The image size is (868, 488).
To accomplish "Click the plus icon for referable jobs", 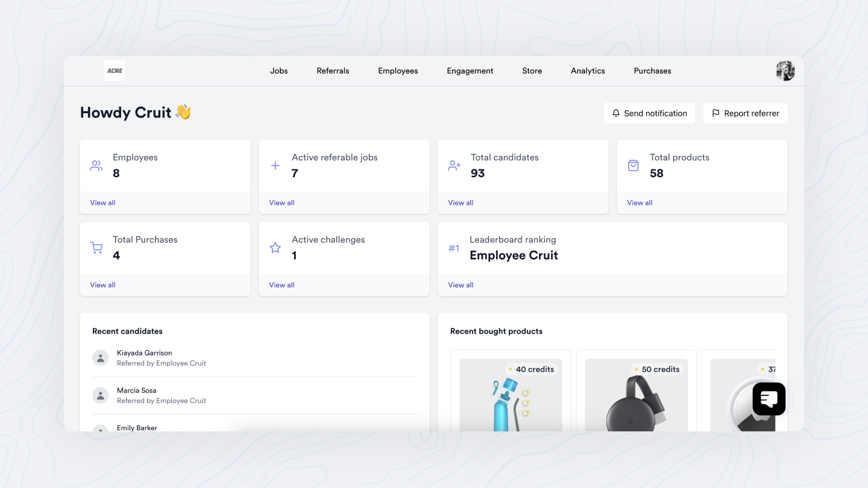I will 275,166.
